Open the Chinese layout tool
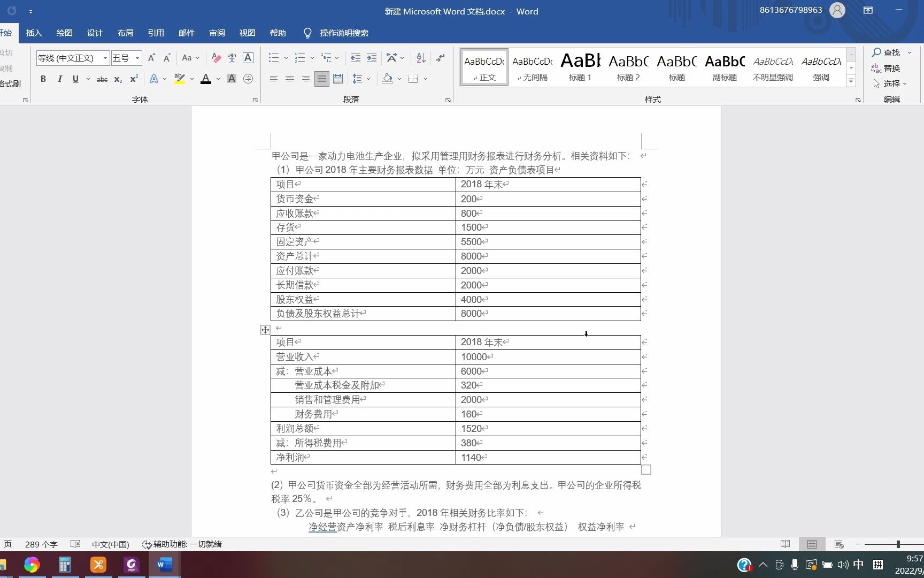The image size is (924, 578). click(x=392, y=58)
